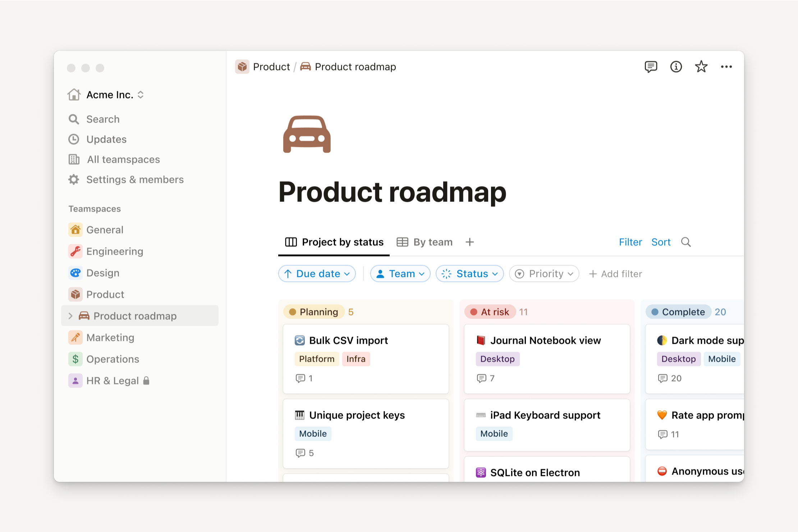The height and width of the screenshot is (532, 798).
Task: Switch to the By team tab
Action: tap(425, 242)
